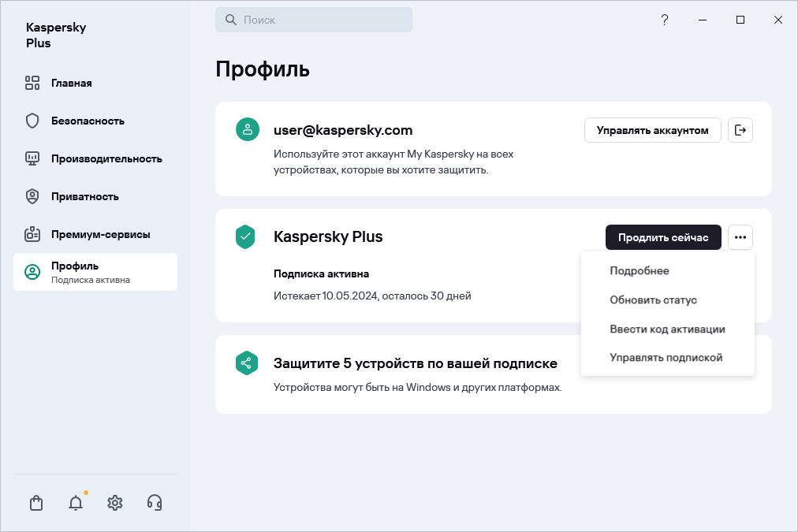Open settings gear icon in sidebar

[115, 503]
